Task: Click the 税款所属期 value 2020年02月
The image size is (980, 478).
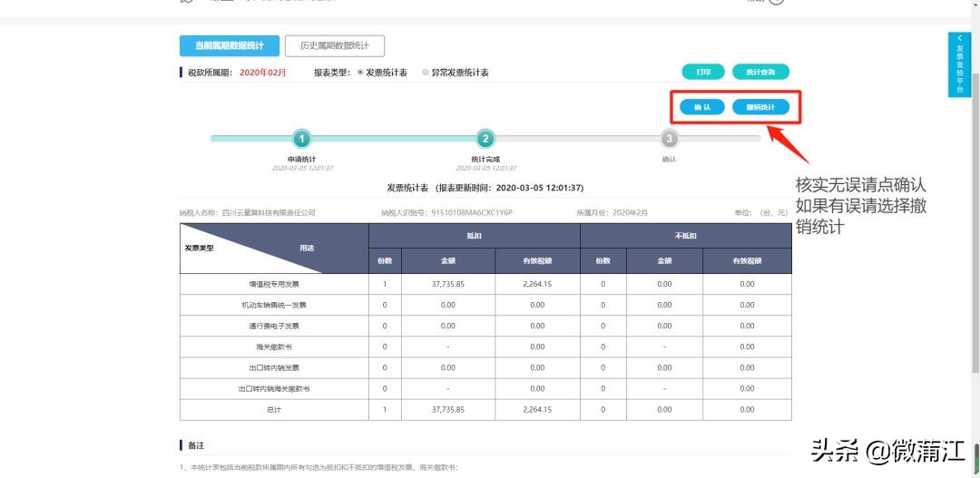Action: (262, 73)
